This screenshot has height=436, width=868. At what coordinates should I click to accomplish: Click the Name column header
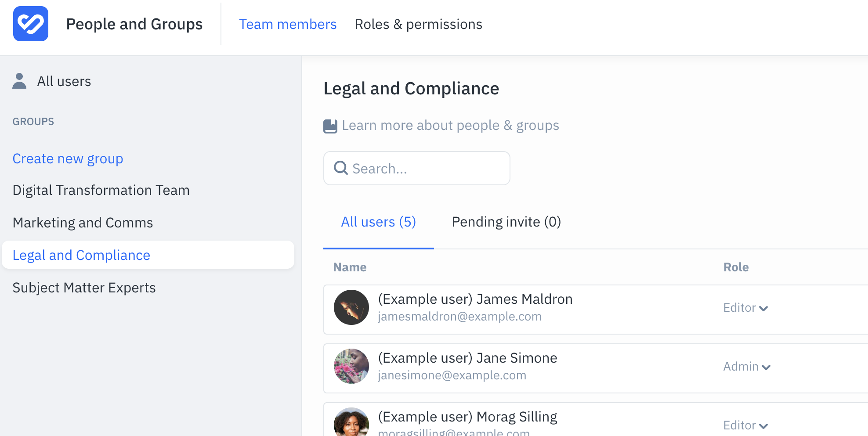tap(350, 267)
